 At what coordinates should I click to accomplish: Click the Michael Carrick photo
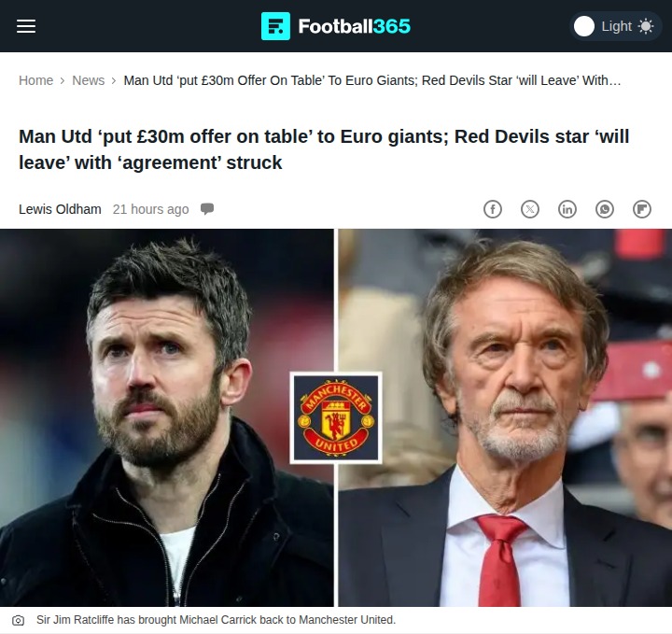click(167, 417)
